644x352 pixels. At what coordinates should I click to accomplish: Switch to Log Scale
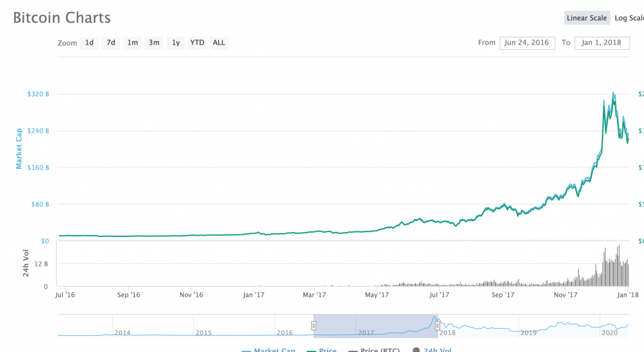pos(629,18)
